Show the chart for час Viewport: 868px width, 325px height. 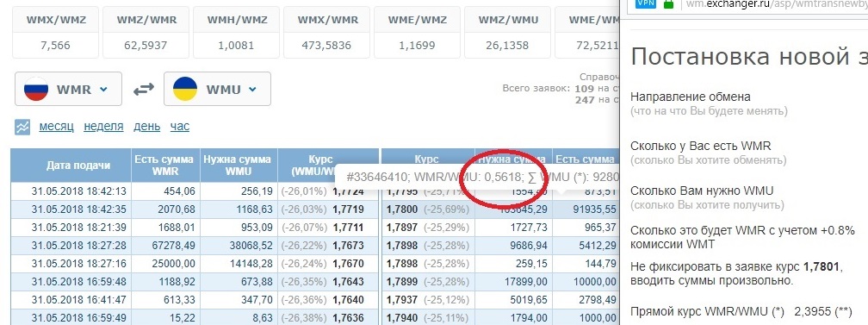(x=180, y=127)
